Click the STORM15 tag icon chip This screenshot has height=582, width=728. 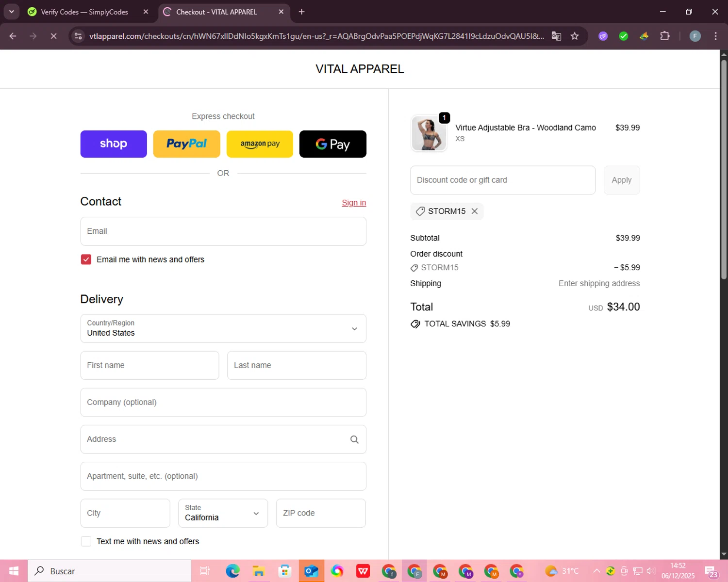447,211
